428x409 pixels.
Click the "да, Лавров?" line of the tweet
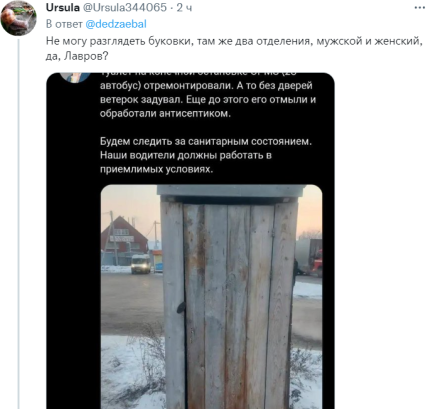click(77, 56)
